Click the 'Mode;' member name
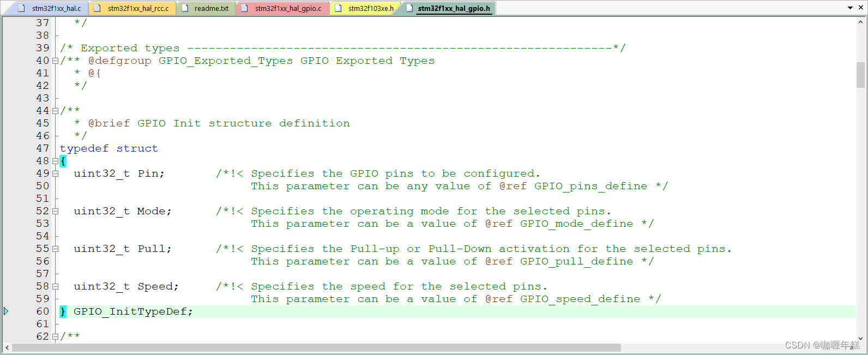This screenshot has width=868, height=355. 154,211
